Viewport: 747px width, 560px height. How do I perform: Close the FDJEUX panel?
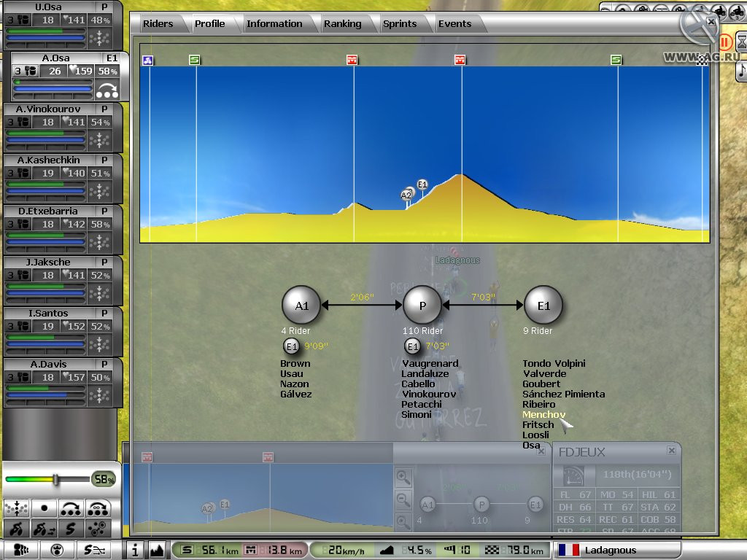pyautogui.click(x=671, y=450)
